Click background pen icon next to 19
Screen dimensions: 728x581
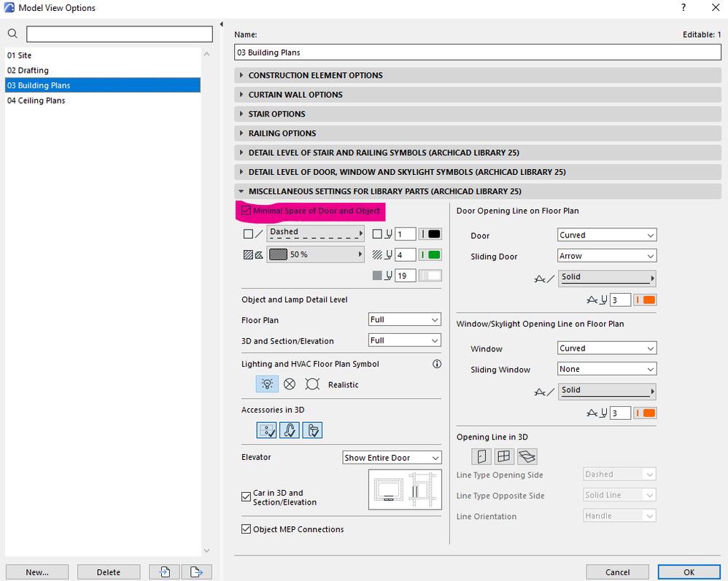point(382,276)
